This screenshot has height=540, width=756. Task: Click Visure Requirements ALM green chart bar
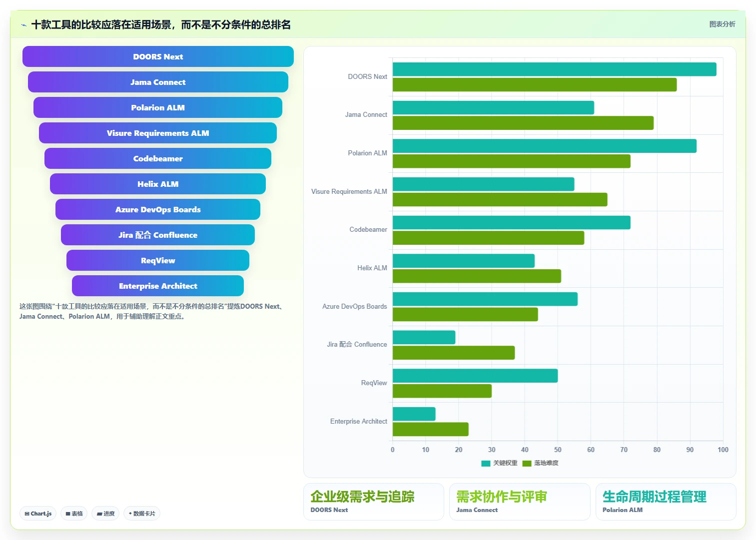click(x=500, y=200)
